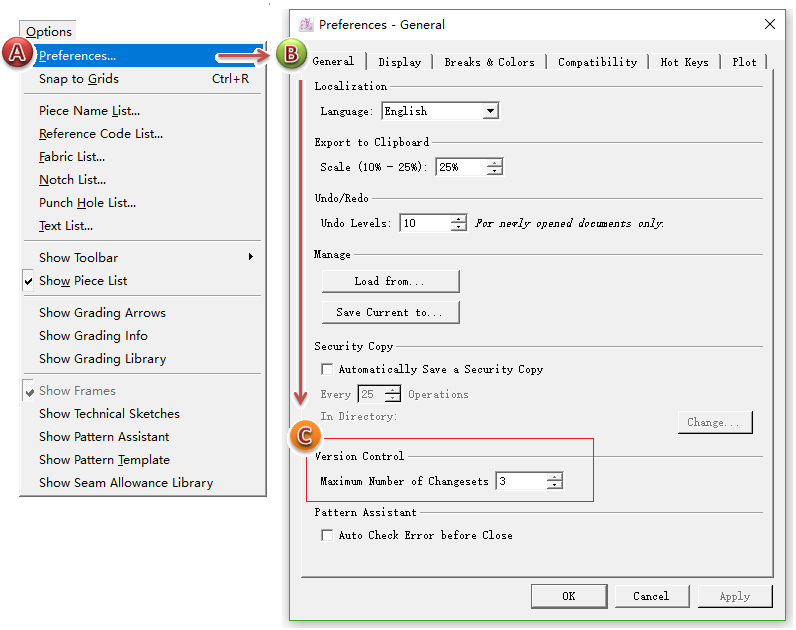This screenshot has width=796, height=630.
Task: Select Preferences in the Options menu
Action: (x=78, y=56)
